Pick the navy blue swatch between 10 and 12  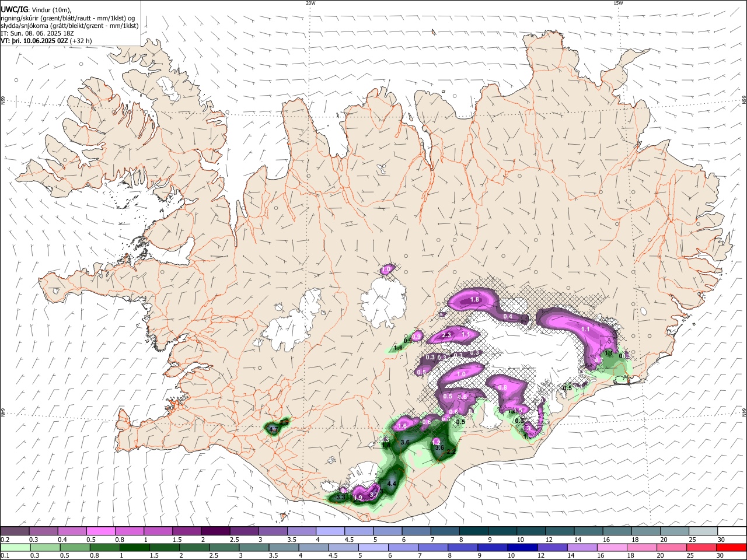click(522, 548)
